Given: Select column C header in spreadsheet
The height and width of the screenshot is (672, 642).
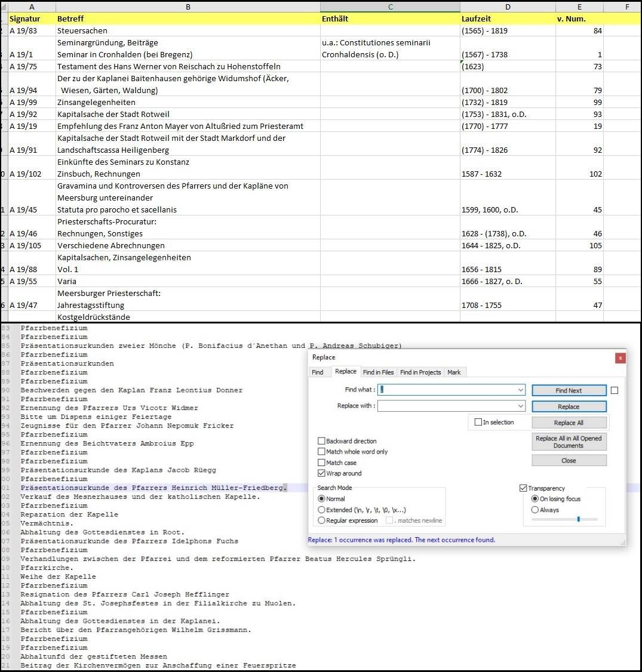Looking at the screenshot, I should 390,7.
